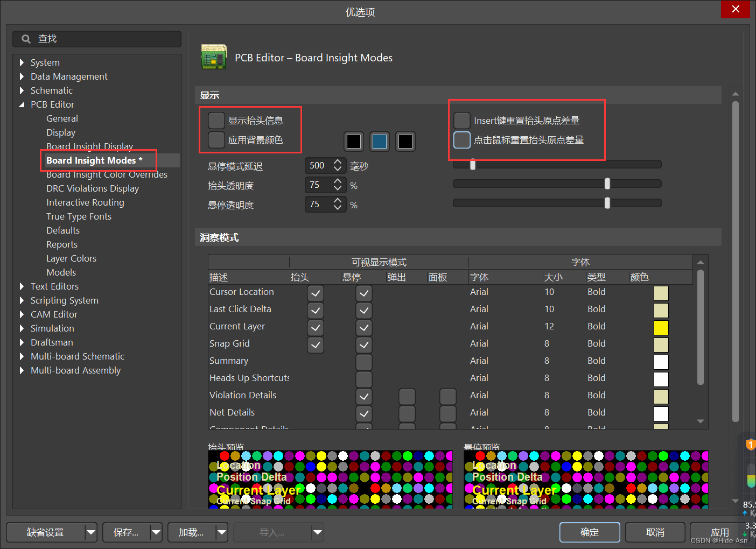This screenshot has width=756, height=549.
Task: Open True Type Fonts page
Action: click(x=79, y=216)
